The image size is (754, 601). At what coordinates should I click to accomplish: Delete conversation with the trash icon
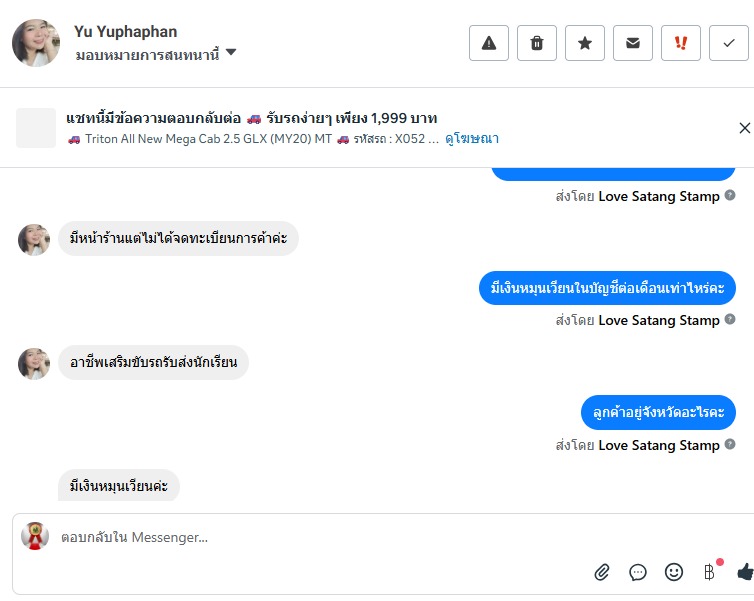point(537,43)
